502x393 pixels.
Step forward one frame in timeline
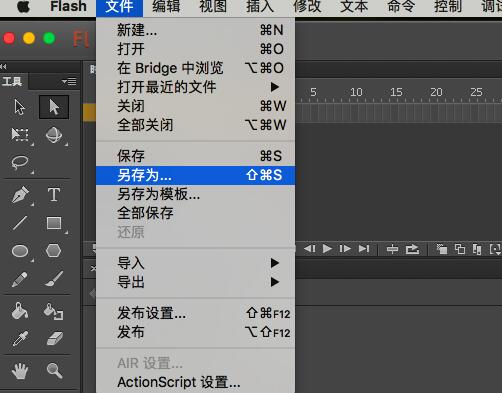click(345, 249)
